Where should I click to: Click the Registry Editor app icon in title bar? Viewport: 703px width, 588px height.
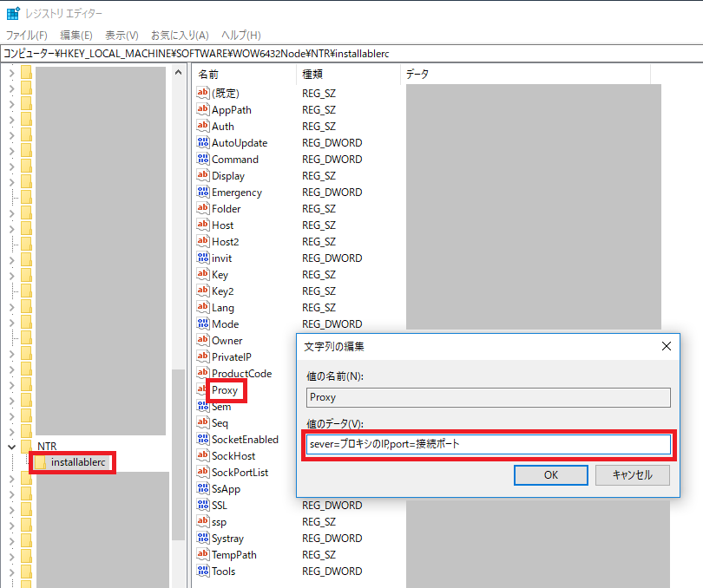(13, 14)
